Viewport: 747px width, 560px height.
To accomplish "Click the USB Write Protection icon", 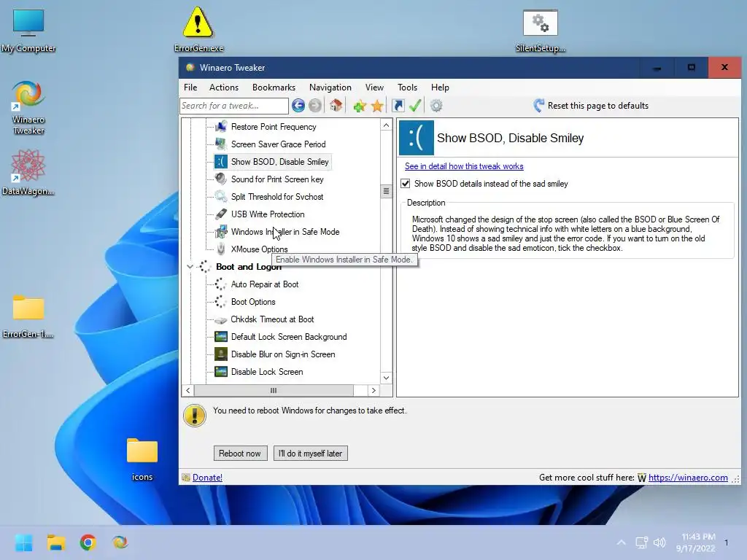I will coord(220,214).
